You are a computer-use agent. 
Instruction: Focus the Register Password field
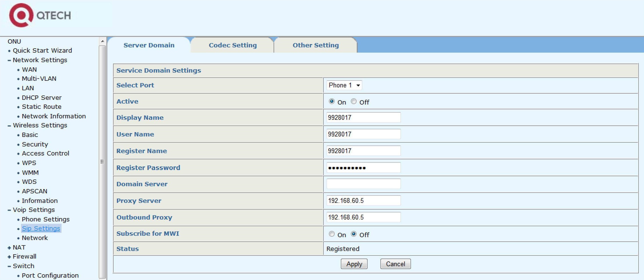pyautogui.click(x=364, y=168)
